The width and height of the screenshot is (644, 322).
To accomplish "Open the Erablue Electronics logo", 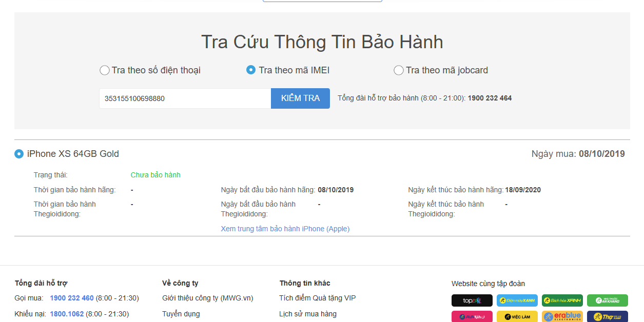I will [562, 316].
